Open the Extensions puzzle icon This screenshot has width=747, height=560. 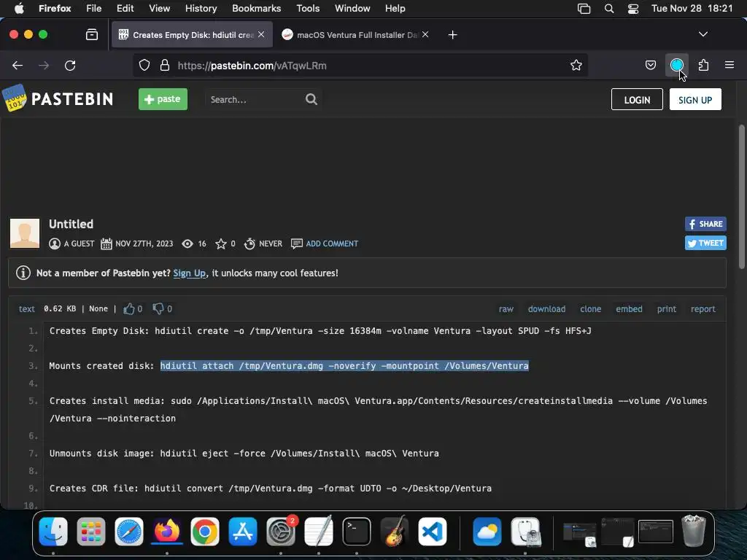click(x=703, y=65)
